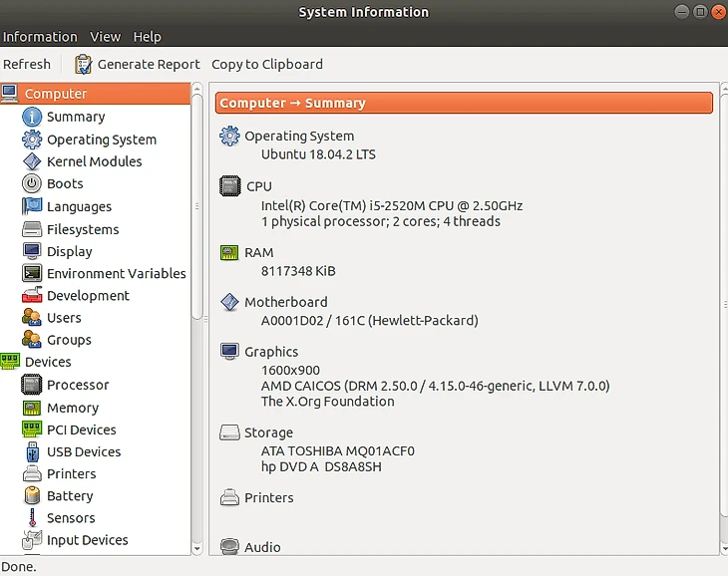This screenshot has height=576, width=728.
Task: Open the Environment Variables entry
Action: pyautogui.click(x=116, y=273)
